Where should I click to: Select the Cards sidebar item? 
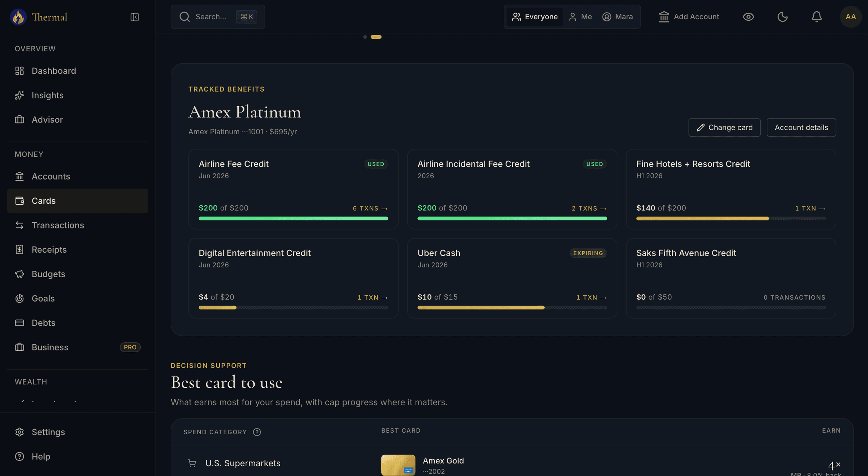[77, 201]
